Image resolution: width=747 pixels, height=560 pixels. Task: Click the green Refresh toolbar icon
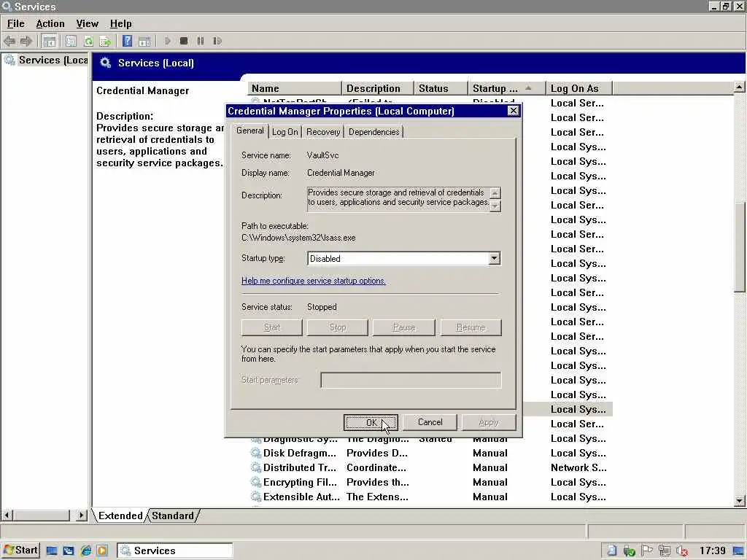coord(88,41)
